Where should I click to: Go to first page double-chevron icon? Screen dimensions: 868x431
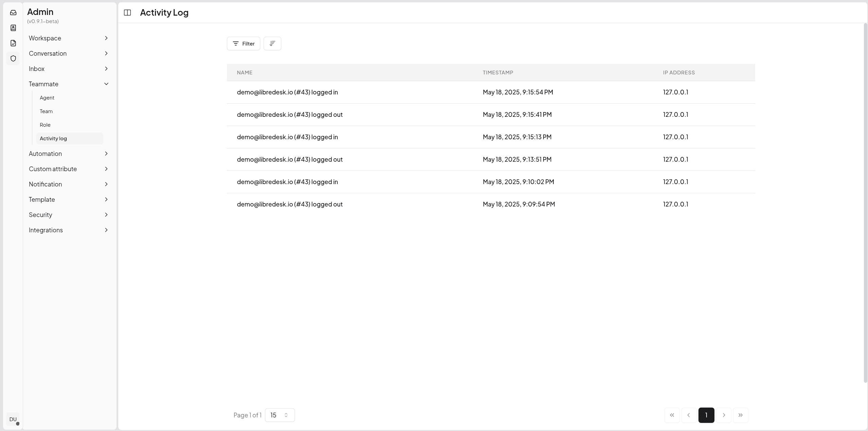[x=672, y=415]
